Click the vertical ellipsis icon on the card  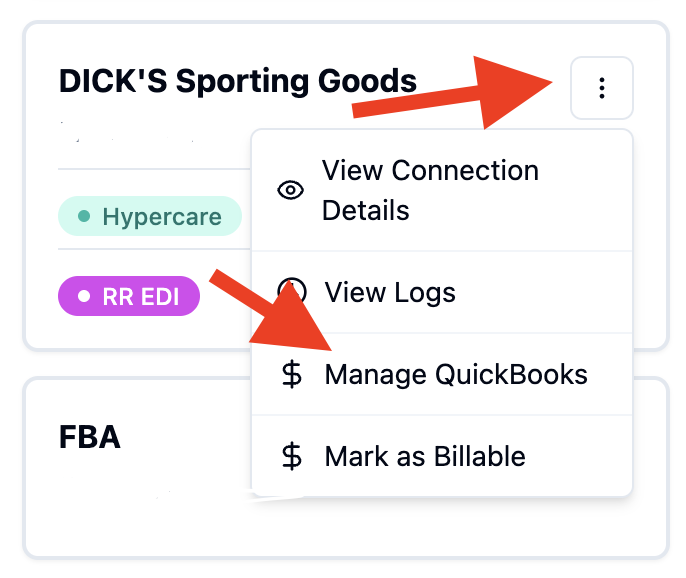click(x=602, y=88)
